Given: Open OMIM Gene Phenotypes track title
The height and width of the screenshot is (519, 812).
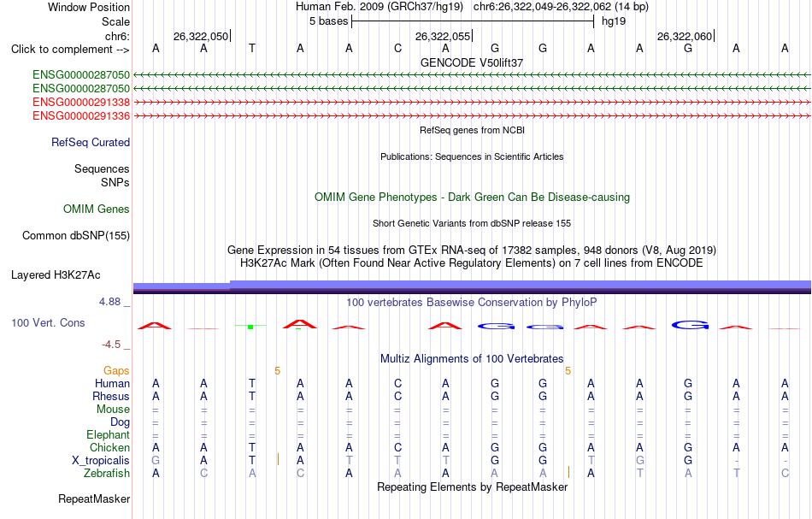Looking at the screenshot, I should coord(473,198).
